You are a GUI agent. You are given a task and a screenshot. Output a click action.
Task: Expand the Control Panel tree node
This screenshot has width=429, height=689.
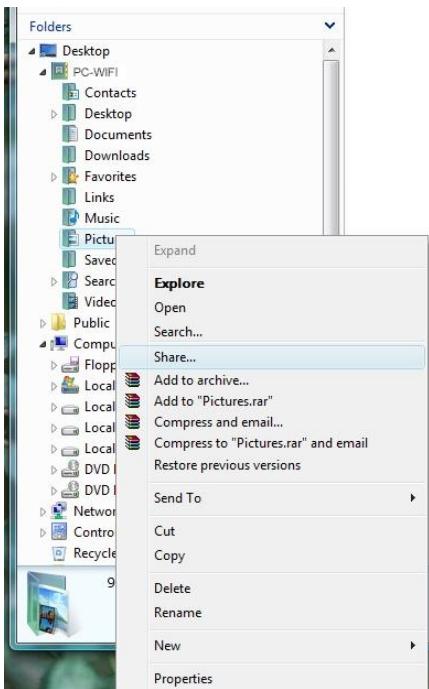pos(43,533)
